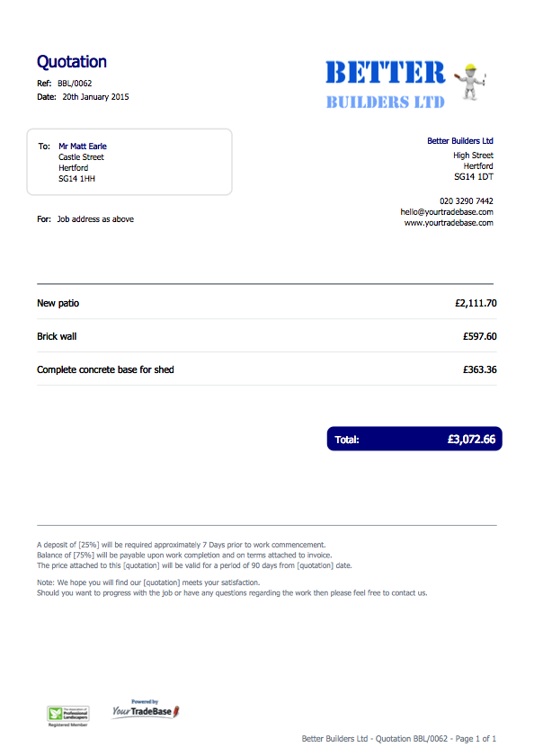The height and width of the screenshot is (756, 534).
Task: Click the YourTradeBase powered-by logo
Action: coord(146,709)
